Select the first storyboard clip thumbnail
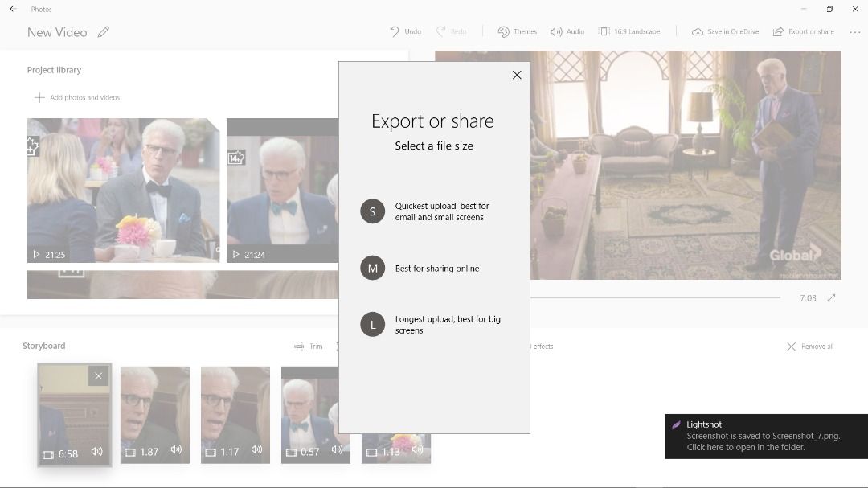868x488 pixels. (72, 414)
